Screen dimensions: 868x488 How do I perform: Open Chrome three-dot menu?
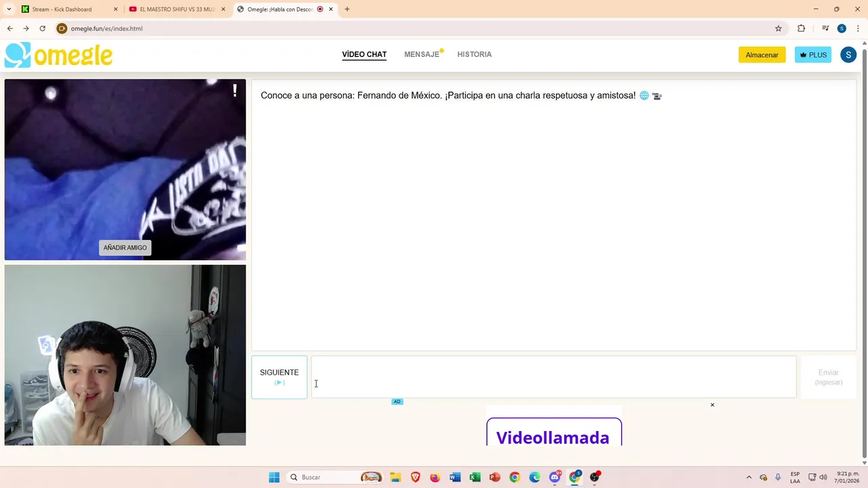coord(859,28)
